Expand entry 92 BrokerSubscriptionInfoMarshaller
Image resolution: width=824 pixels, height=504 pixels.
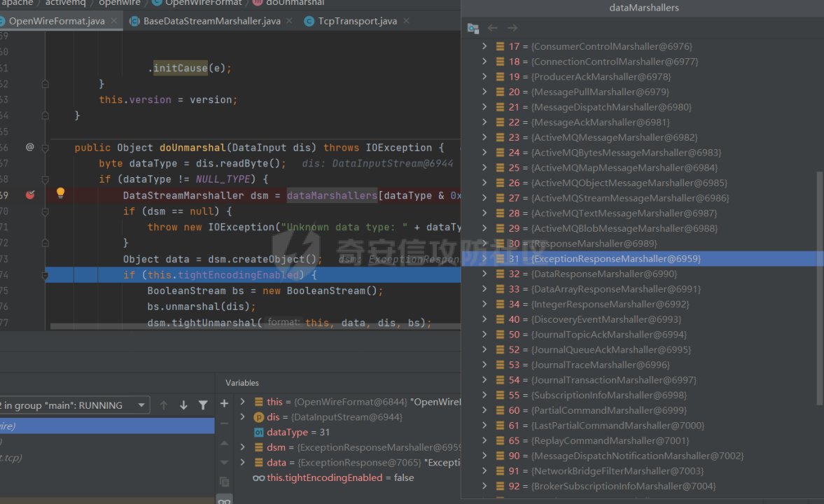pos(484,486)
